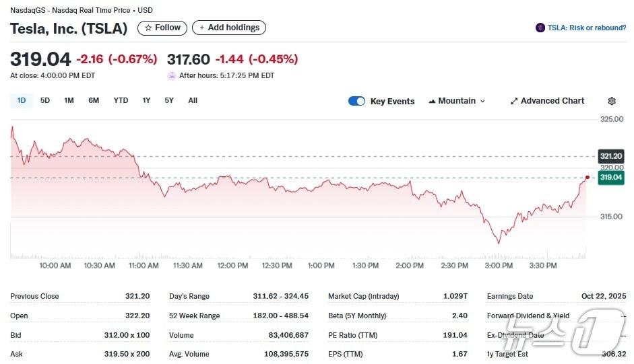The image size is (634, 364).
Task: Click the Follow button
Action: tap(162, 28)
